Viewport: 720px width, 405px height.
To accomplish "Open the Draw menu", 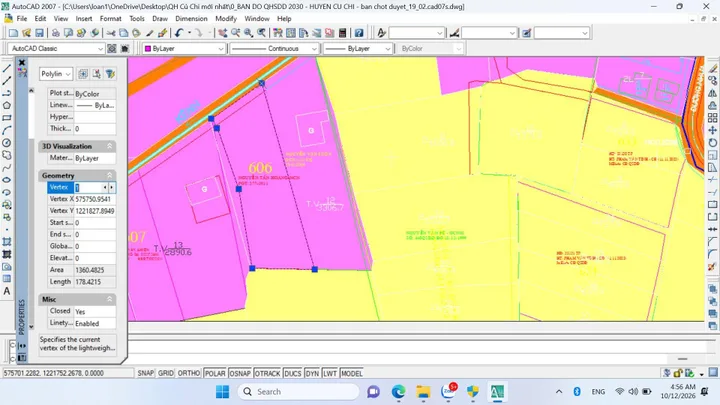I will 160,19.
